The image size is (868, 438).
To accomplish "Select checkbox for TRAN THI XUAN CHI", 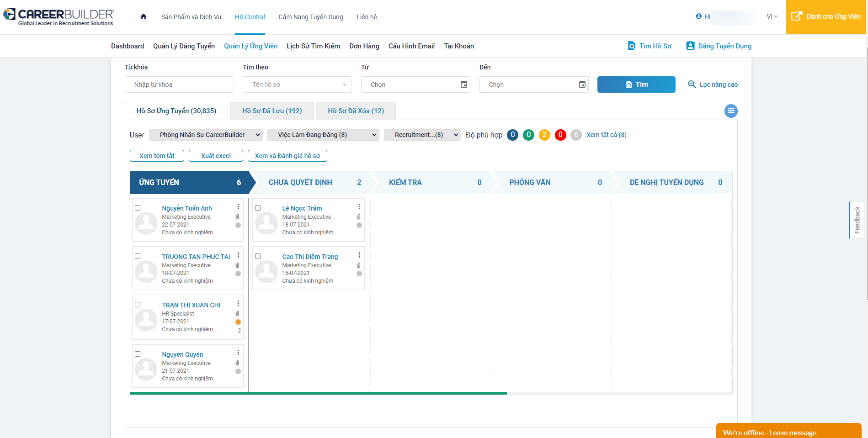I will click(138, 305).
